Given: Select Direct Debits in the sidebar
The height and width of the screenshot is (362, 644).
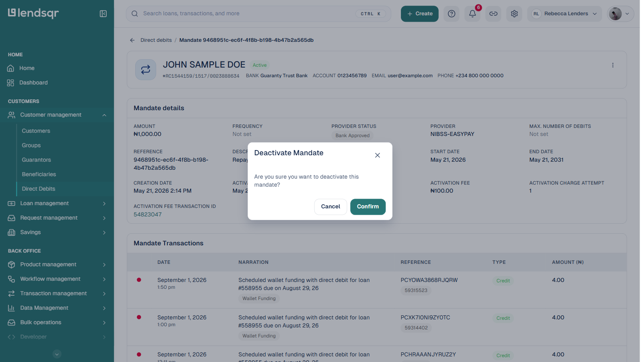Looking at the screenshot, I should point(39,189).
